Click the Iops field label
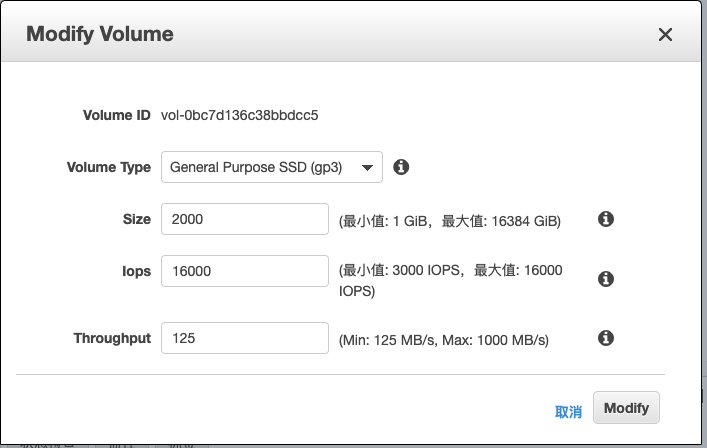The image size is (707, 448). click(x=135, y=271)
